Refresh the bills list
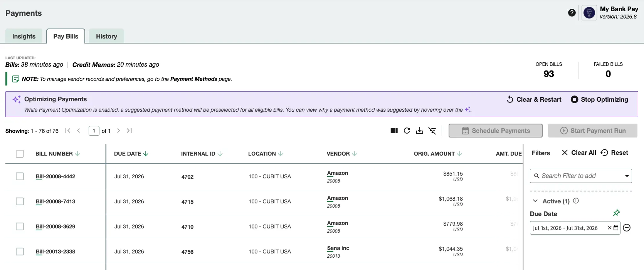This screenshot has width=644, height=270. click(407, 131)
